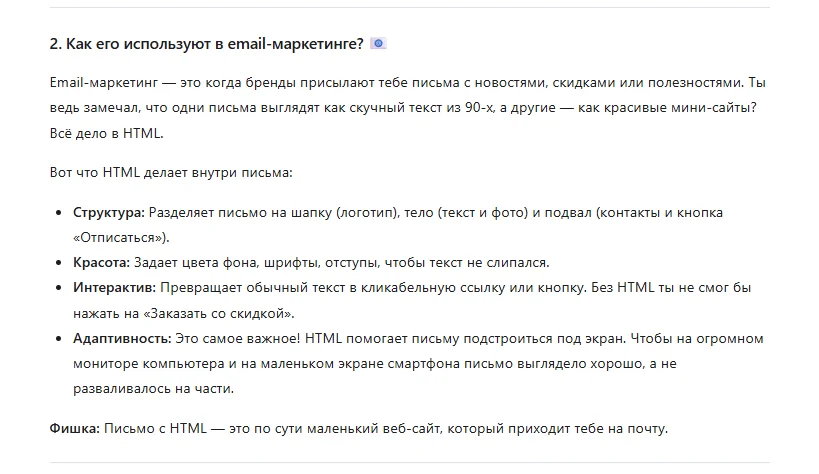Screen dimensions: 819x474
Task: Click the emoji icon beside the email-маркетинге heading
Action: tap(378, 43)
